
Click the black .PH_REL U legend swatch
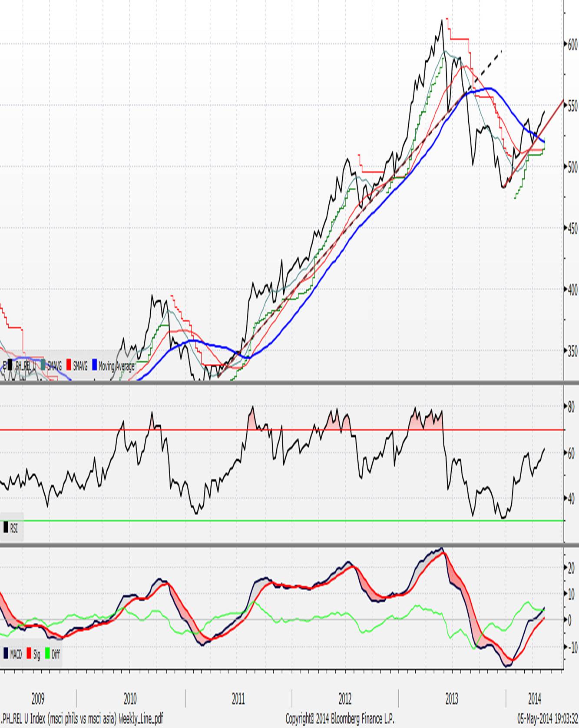[x=10, y=366]
